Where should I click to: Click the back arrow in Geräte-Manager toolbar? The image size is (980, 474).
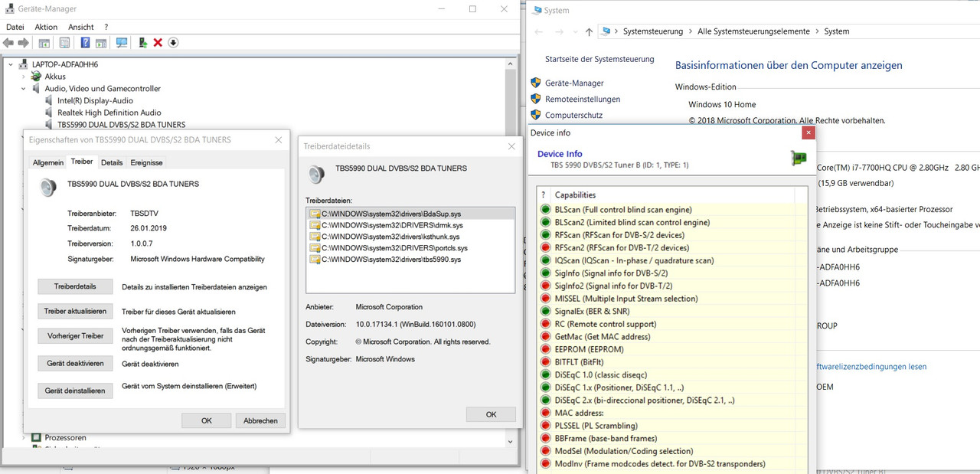point(8,43)
